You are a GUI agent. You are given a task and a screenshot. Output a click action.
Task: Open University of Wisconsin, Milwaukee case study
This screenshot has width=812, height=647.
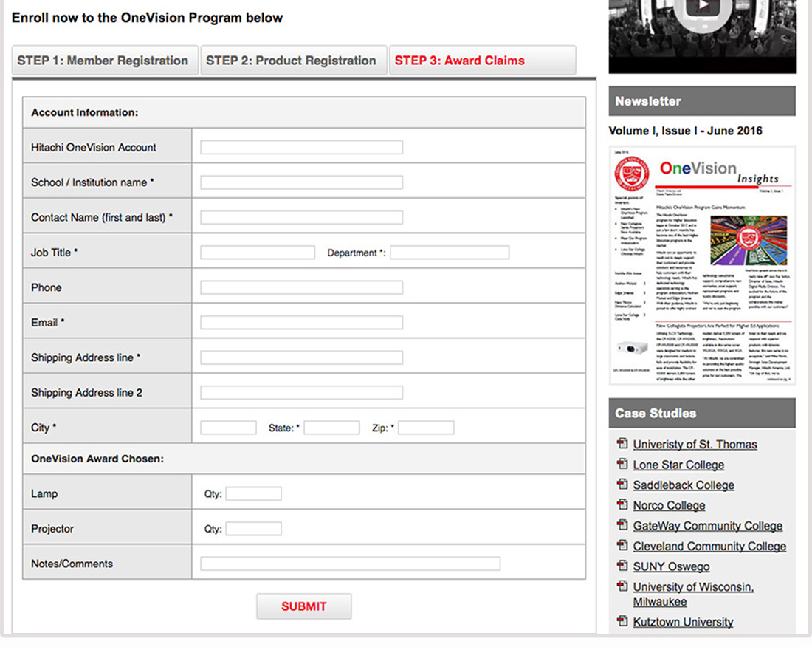[x=693, y=594]
